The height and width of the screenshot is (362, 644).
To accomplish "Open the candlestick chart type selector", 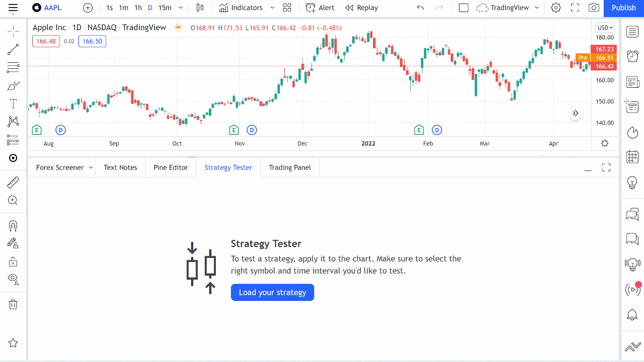I will (x=200, y=8).
